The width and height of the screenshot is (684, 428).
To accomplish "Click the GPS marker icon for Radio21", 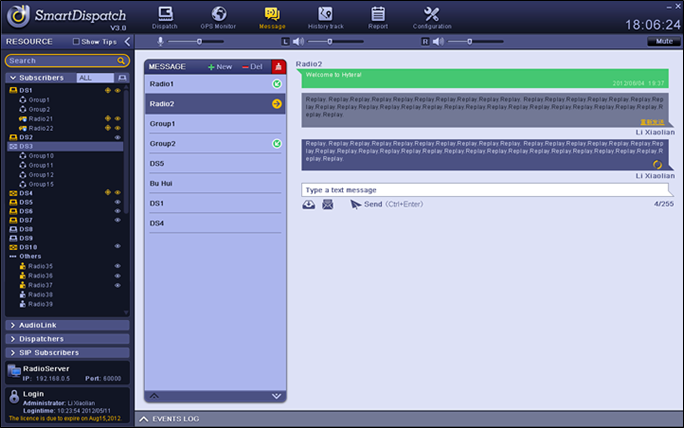I will (108, 119).
